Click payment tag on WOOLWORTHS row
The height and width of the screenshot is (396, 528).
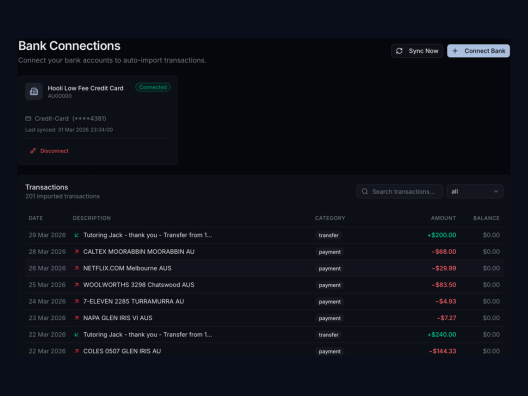click(330, 285)
